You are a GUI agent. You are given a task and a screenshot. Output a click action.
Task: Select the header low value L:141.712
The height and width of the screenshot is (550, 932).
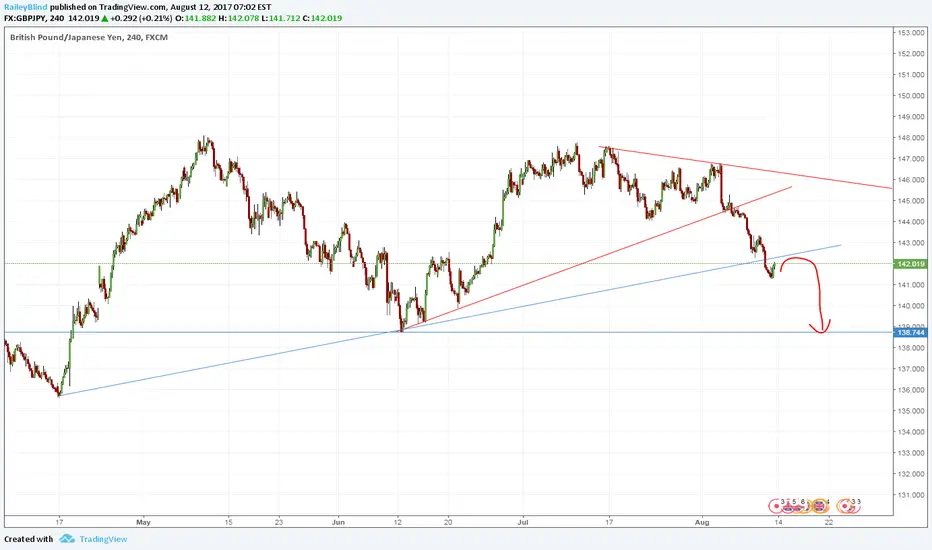281,18
